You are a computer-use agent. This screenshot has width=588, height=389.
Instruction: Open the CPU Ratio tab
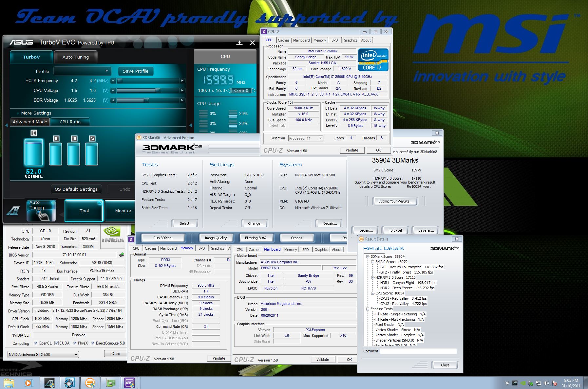70,122
